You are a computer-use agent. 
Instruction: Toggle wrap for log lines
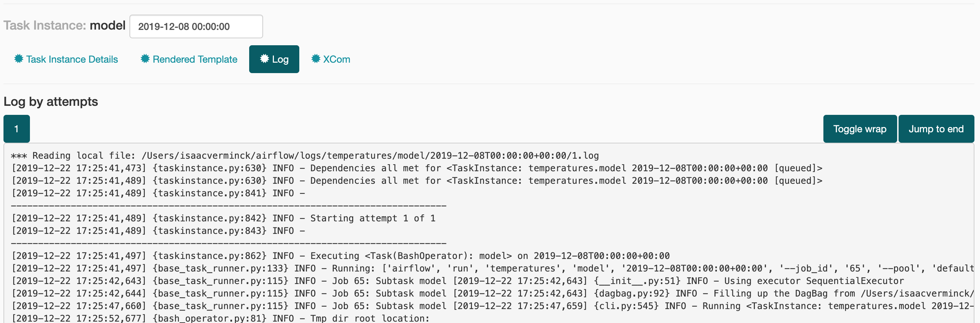point(859,129)
